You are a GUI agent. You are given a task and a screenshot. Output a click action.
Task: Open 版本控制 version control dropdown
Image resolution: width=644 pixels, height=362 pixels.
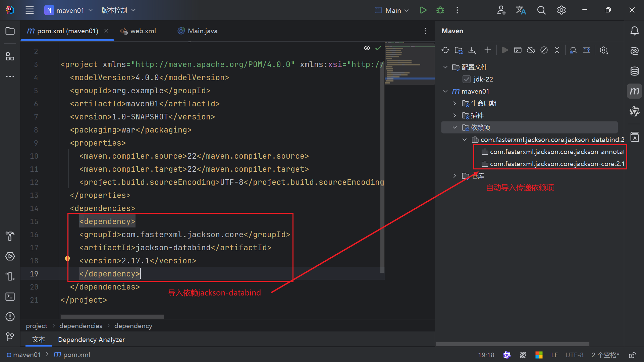118,10
